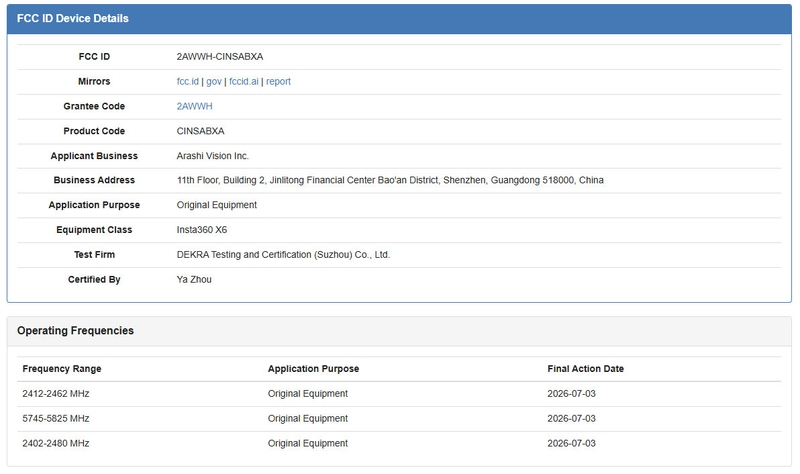Click Original Equipment in the 2412-2462 MHz row
The width and height of the screenshot is (800, 474).
tap(308, 394)
